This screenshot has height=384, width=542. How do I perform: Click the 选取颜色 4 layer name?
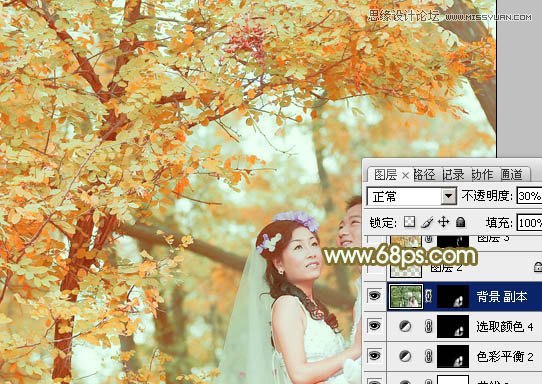tap(505, 327)
